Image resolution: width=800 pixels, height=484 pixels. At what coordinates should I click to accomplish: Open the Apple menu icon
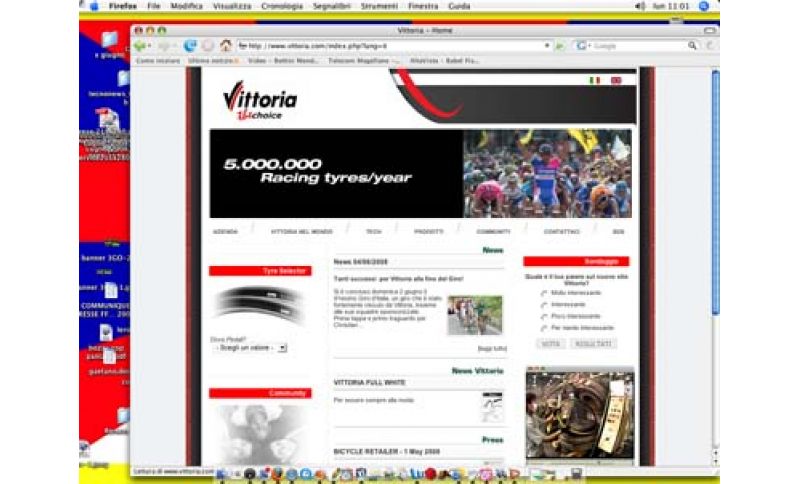[94, 6]
